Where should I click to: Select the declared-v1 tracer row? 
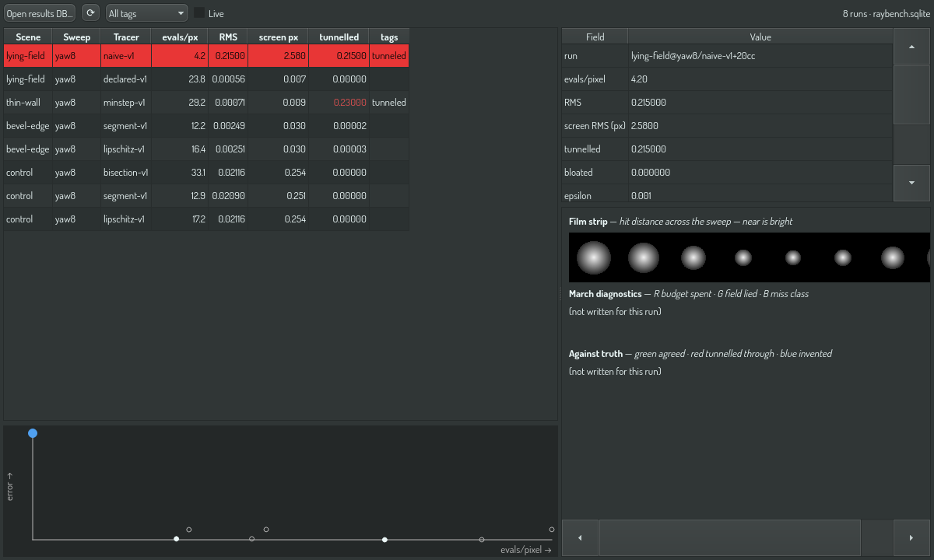tap(206, 79)
